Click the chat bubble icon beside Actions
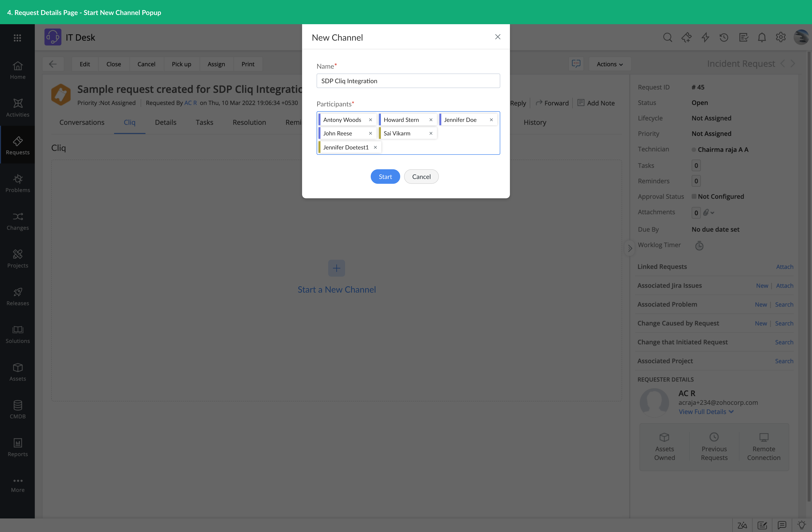This screenshot has width=812, height=532. (576, 64)
